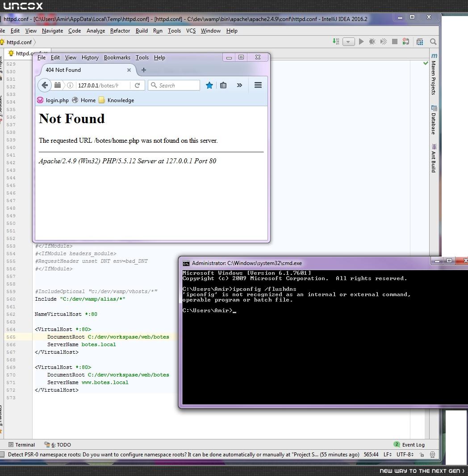The image size is (468, 476).
Task: Click the cmd.exe title bar system icon
Action: [186, 263]
